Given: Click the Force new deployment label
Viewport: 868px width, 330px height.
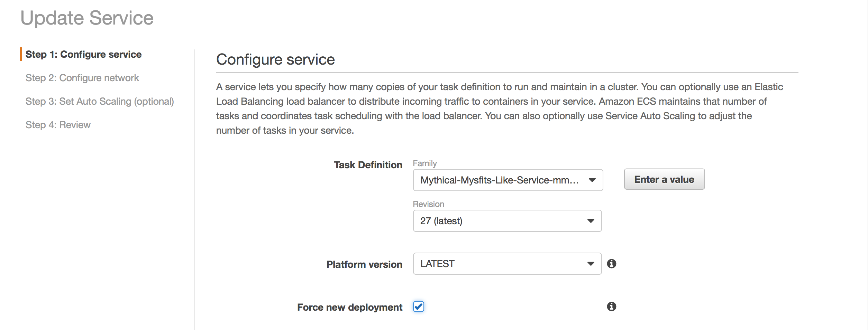Looking at the screenshot, I should (x=350, y=307).
